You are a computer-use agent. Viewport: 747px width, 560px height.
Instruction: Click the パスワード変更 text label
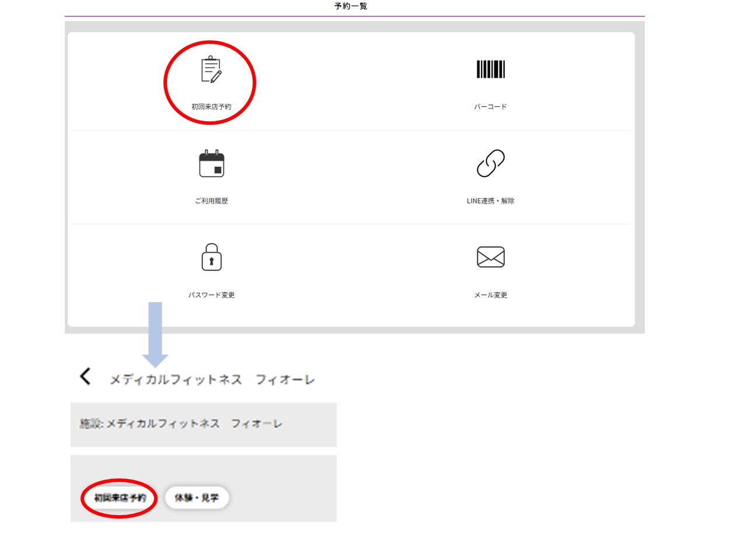[x=211, y=295]
